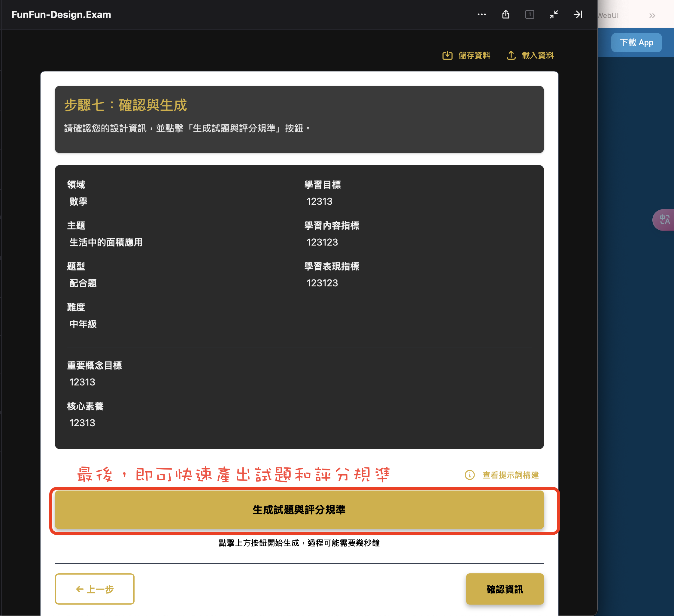Switch to the WebUI tab
This screenshot has height=616, width=674.
pos(609,15)
